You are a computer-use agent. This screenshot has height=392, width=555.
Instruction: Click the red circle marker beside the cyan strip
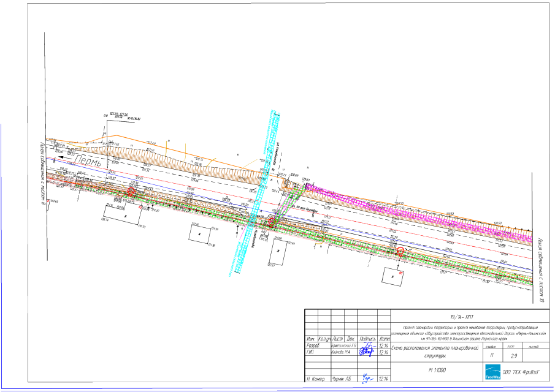(272, 222)
